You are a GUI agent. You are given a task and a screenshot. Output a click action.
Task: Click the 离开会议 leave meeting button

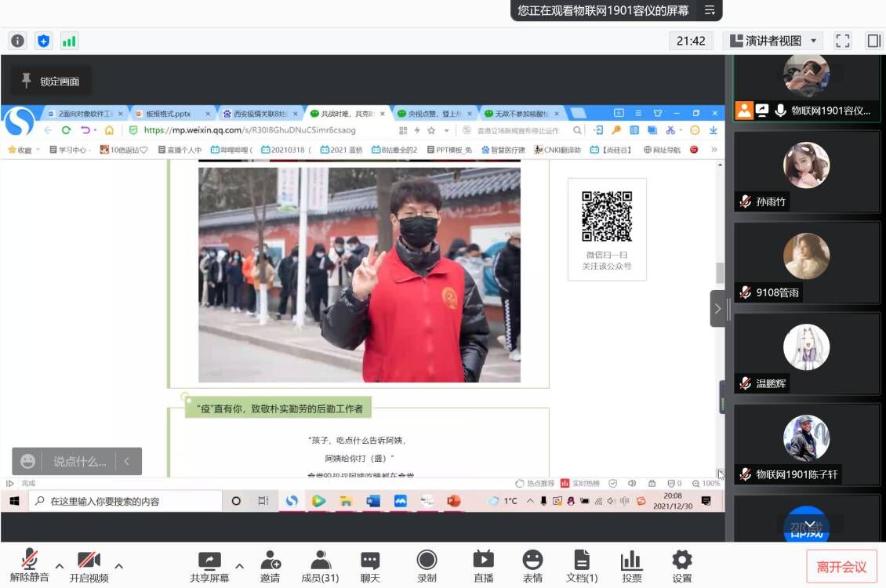841,567
